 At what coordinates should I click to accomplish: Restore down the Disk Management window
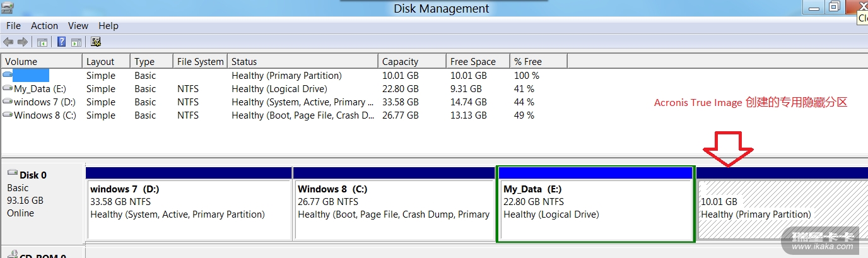click(x=835, y=7)
